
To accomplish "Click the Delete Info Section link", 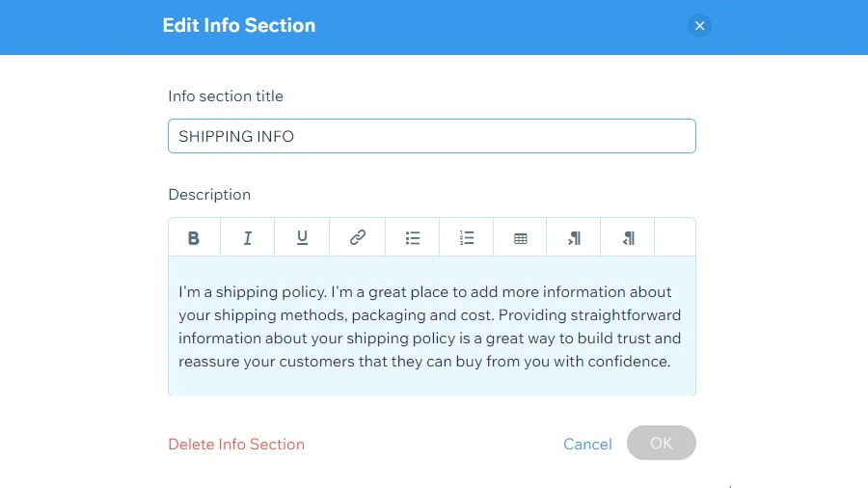I will (x=236, y=444).
